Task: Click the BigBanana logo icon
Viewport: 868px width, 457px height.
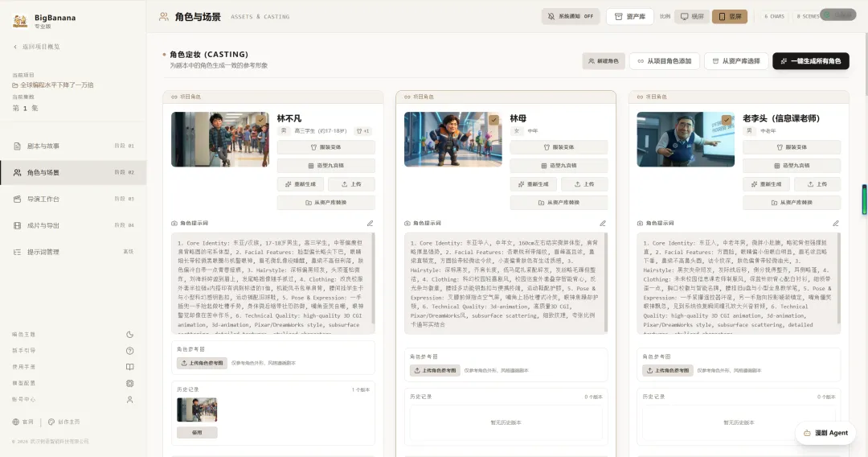Action: point(20,21)
